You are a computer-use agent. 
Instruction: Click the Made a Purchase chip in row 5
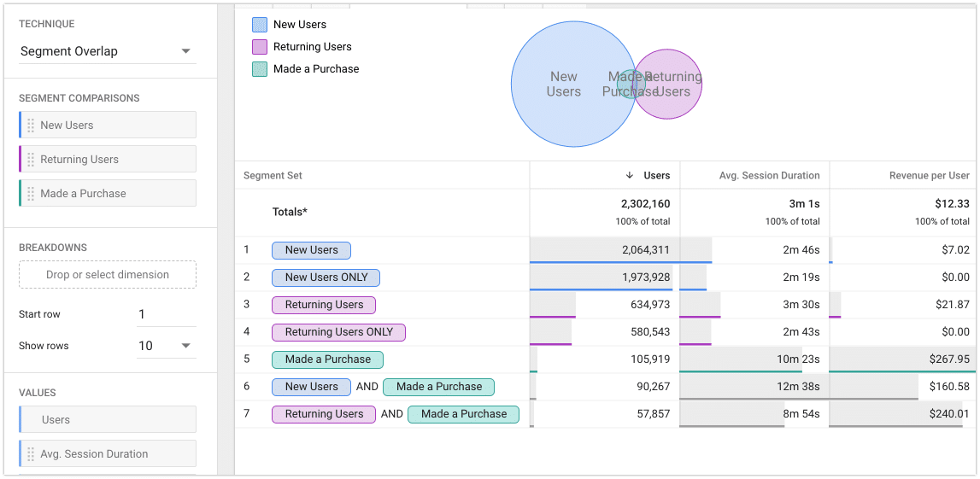[x=328, y=359]
